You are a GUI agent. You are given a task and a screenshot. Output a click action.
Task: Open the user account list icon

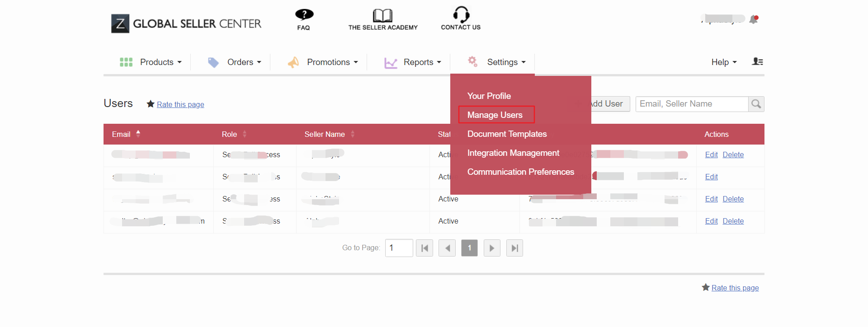(x=758, y=61)
